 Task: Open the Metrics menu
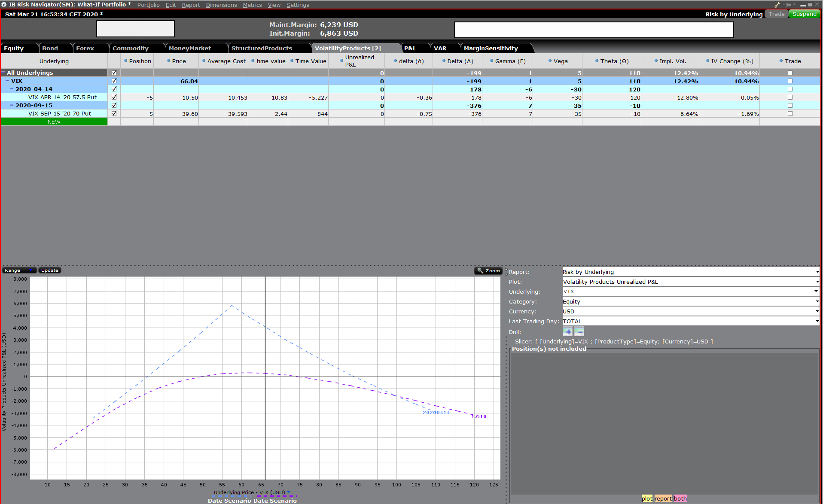252,5
